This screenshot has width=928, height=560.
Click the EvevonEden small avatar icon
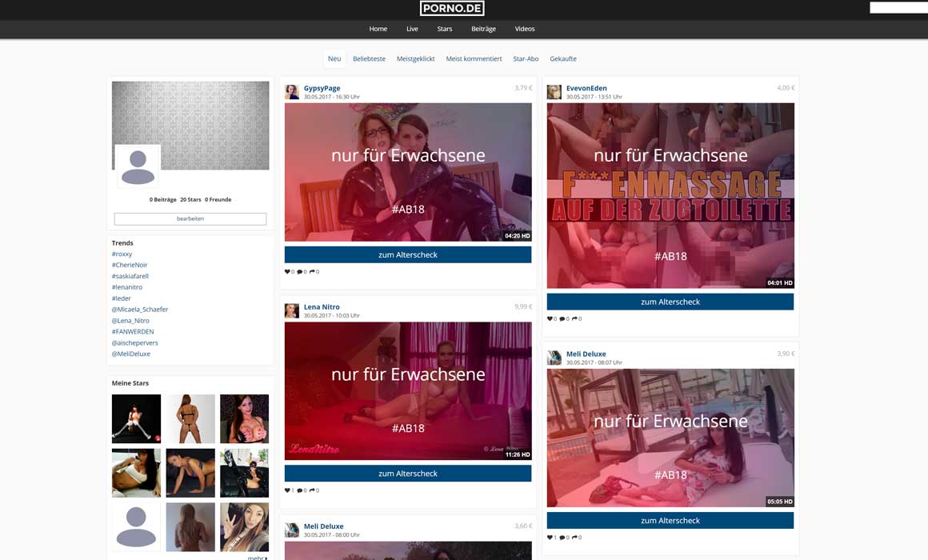tap(554, 92)
